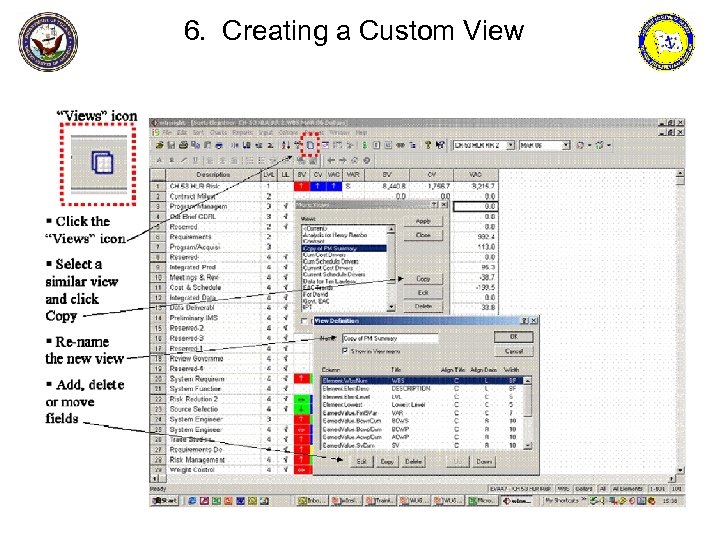Image resolution: width=720 pixels, height=540 pixels.
Task: Select the Element.ElemDesc DESCRIPTION row
Action: tap(422, 388)
